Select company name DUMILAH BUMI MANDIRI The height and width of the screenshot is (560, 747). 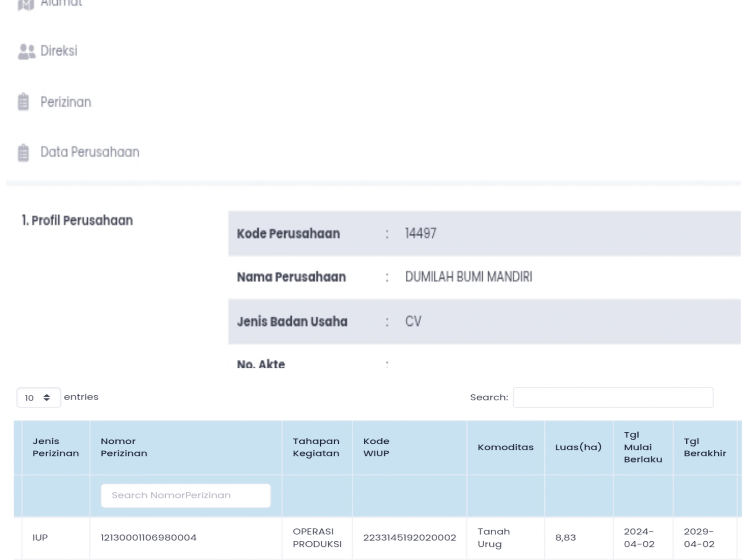[469, 277]
